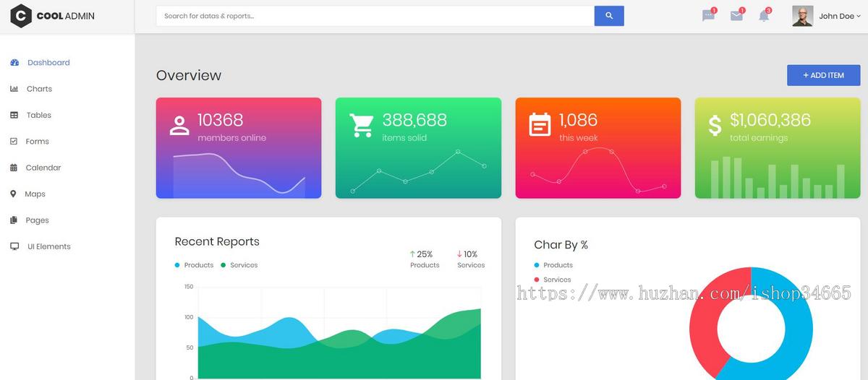Open Charts in the sidebar menu
Screen dimensions: 868x380
(39, 89)
